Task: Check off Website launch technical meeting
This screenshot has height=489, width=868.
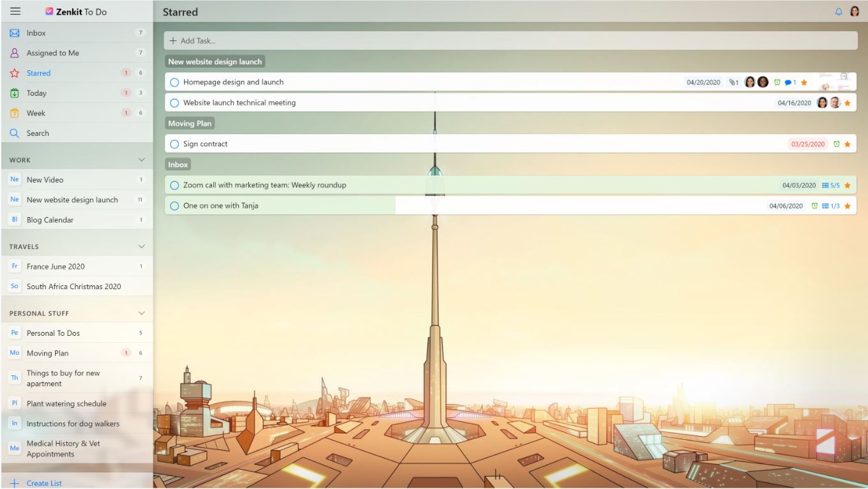Action: [174, 103]
